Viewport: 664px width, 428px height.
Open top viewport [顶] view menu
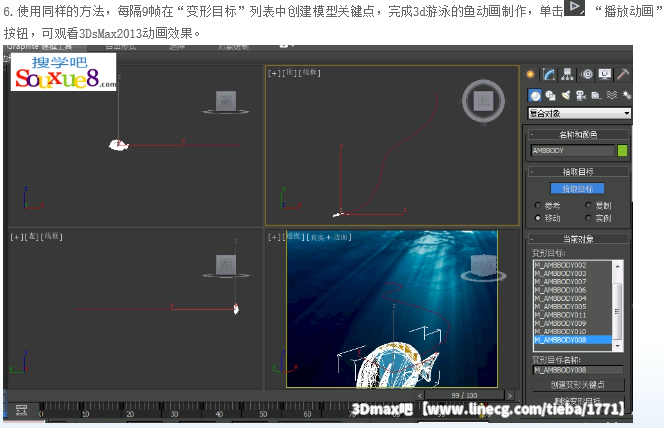pyautogui.click(x=289, y=73)
